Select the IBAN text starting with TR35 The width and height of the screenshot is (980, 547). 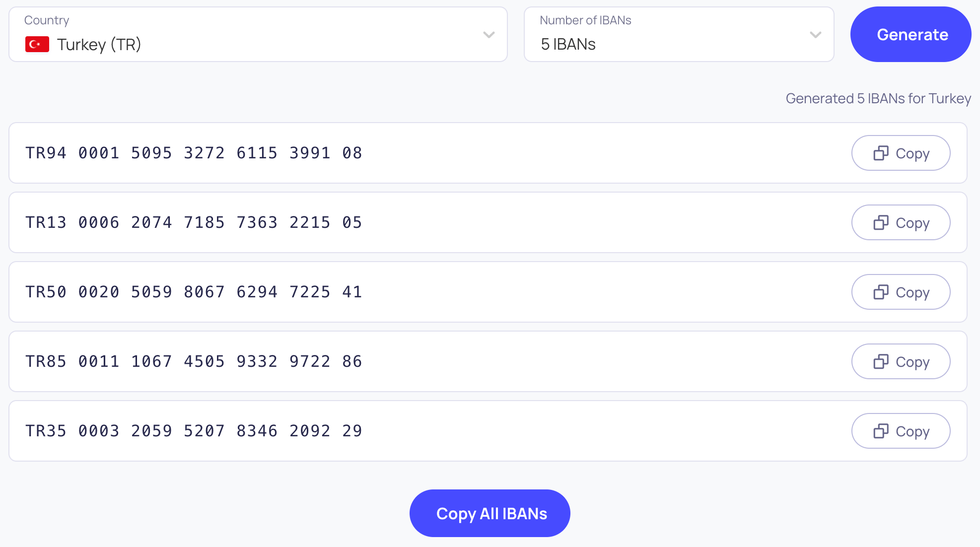point(194,431)
